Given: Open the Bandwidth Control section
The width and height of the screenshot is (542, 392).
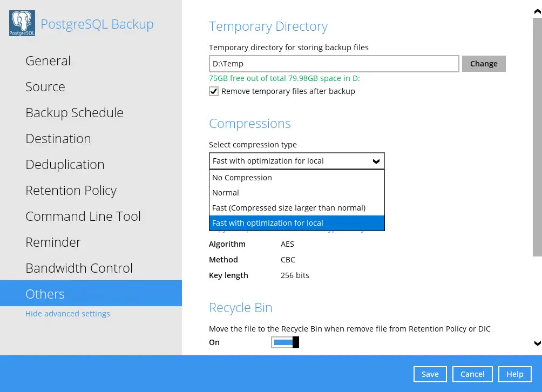Looking at the screenshot, I should click(x=79, y=268).
